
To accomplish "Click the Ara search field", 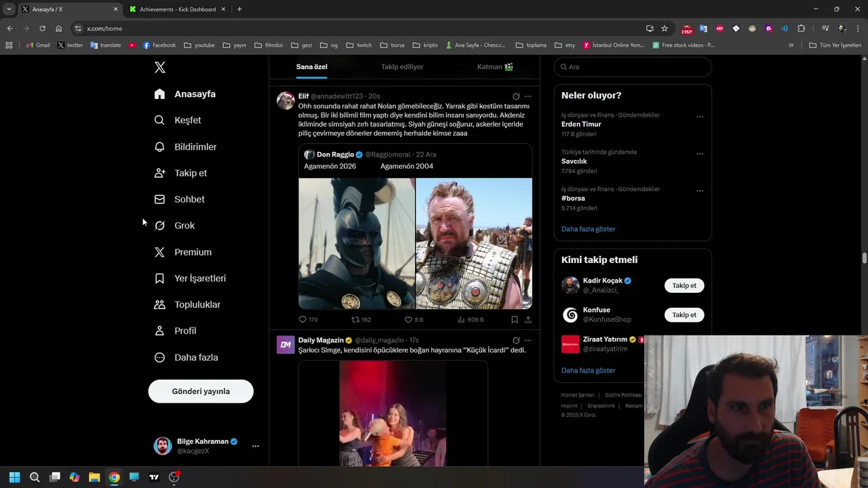I will (x=633, y=66).
